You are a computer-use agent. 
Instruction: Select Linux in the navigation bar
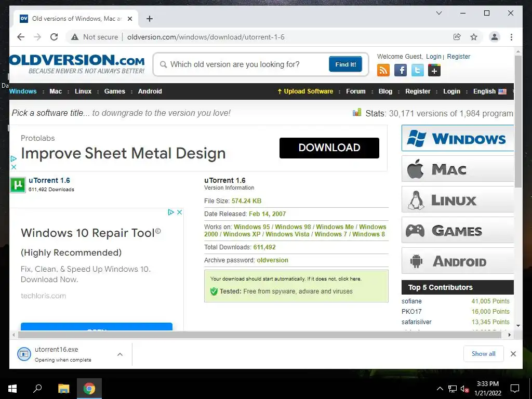(x=83, y=91)
